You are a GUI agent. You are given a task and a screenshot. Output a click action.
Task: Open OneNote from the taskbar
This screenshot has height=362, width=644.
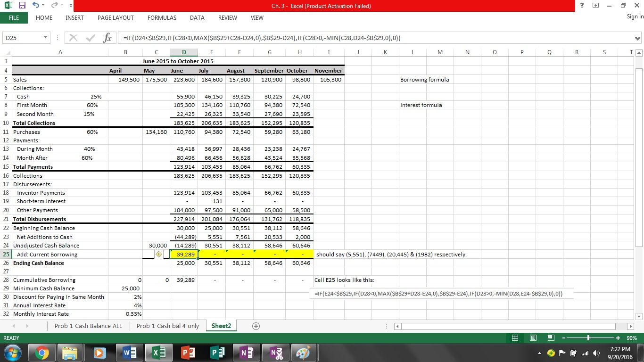pos(246,353)
